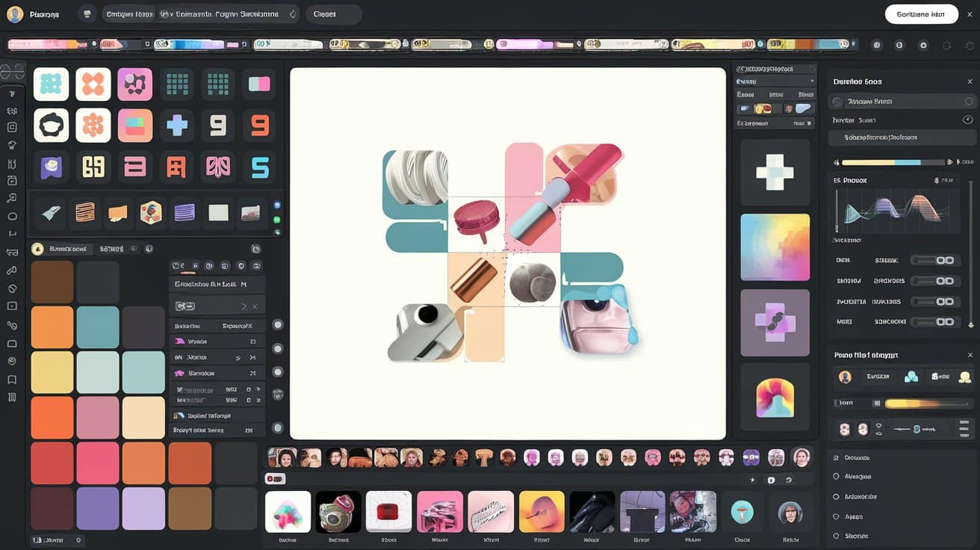Select the pink butterfly-shaped glyph tile
The width and height of the screenshot is (980, 550).
coord(217,167)
